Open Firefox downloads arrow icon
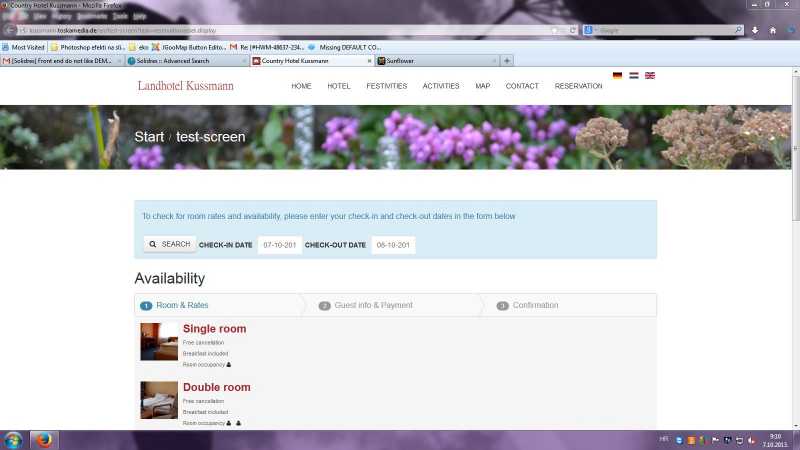800x450 pixels. tap(757, 30)
